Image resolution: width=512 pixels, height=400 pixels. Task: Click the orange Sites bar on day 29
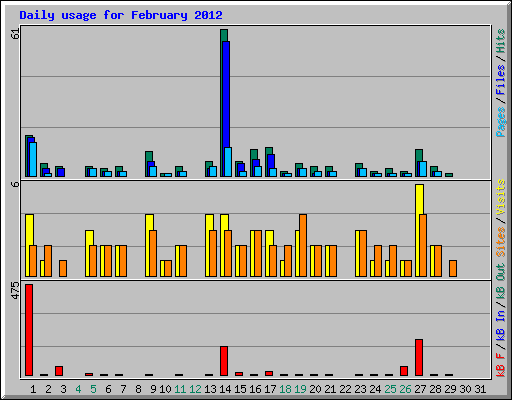tap(453, 268)
